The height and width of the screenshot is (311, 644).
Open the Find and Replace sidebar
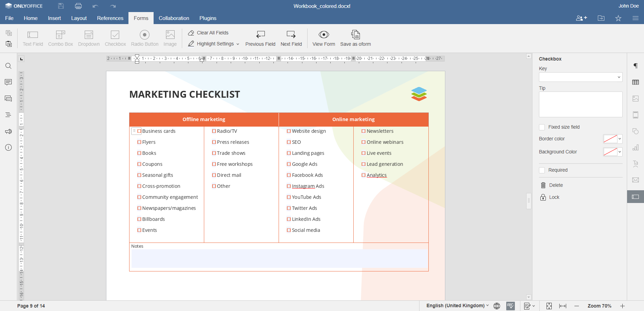coord(8,66)
